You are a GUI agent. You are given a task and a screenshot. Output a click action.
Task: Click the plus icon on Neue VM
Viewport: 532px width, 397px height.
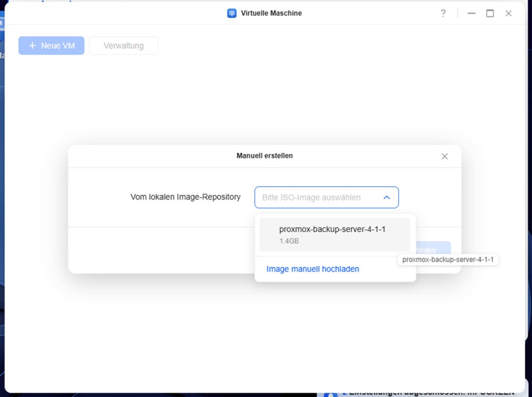[x=32, y=46]
